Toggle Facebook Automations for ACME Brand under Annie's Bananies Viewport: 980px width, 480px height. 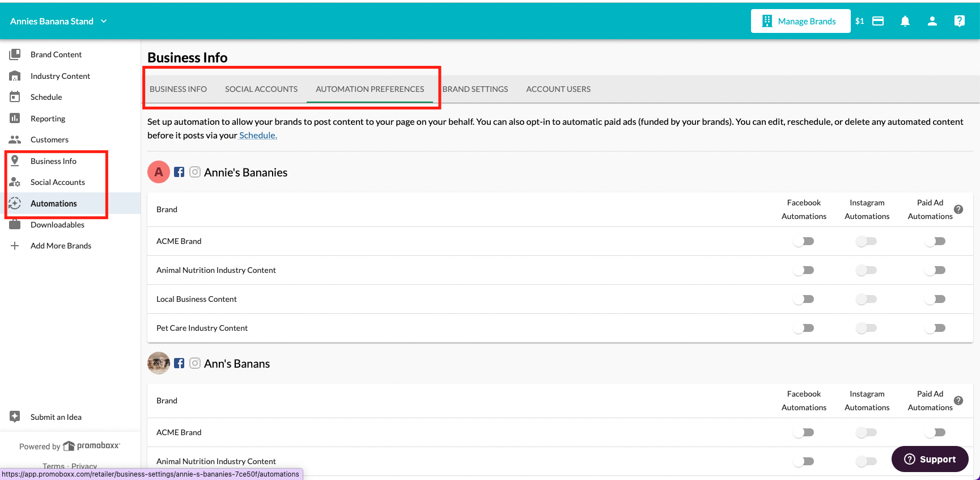[804, 241]
